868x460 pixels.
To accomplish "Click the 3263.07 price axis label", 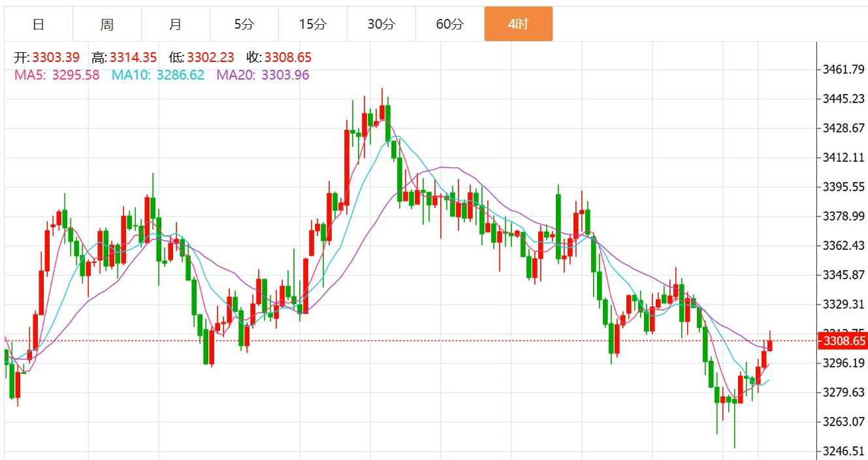I will 844,422.
